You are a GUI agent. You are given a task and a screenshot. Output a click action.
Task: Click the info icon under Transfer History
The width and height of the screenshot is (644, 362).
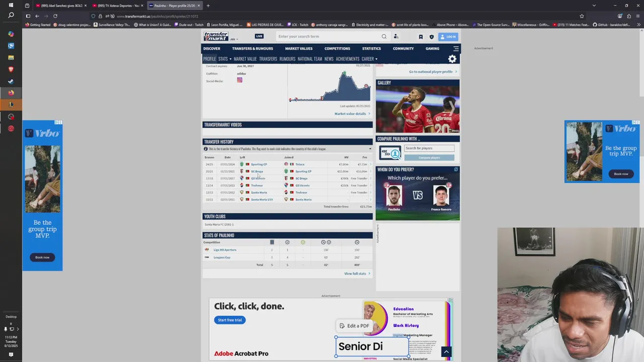(x=205, y=149)
